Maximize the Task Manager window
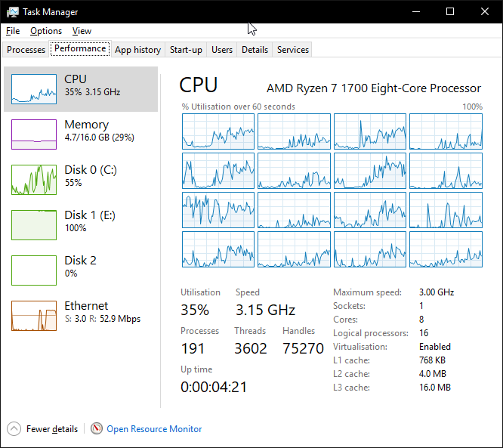 tap(450, 11)
